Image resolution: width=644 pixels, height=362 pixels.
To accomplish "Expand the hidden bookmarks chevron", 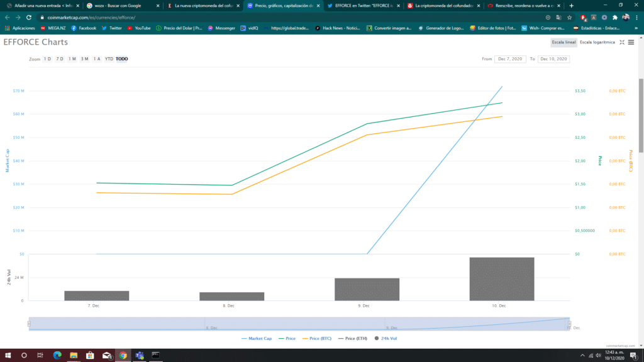I will 636,28.
